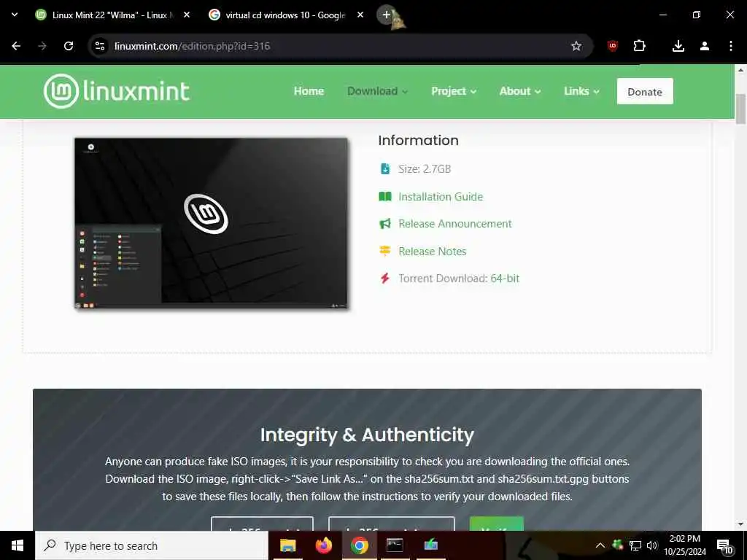Open the uBlock Origin extension icon
Screen dimensions: 747x560
(x=613, y=46)
